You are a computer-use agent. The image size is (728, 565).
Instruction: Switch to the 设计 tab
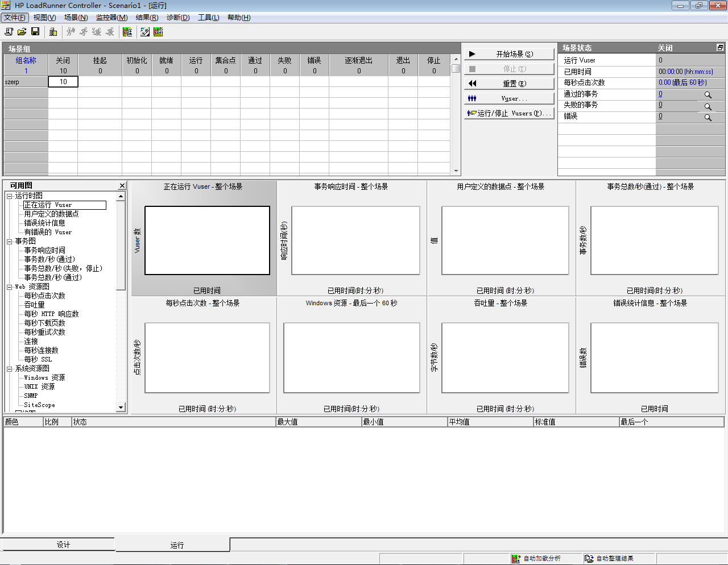58,545
